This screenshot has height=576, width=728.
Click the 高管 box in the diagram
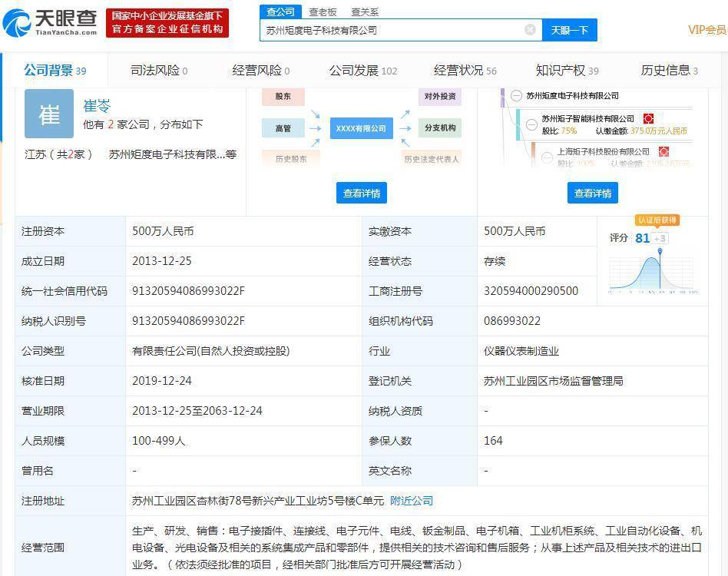[283, 128]
